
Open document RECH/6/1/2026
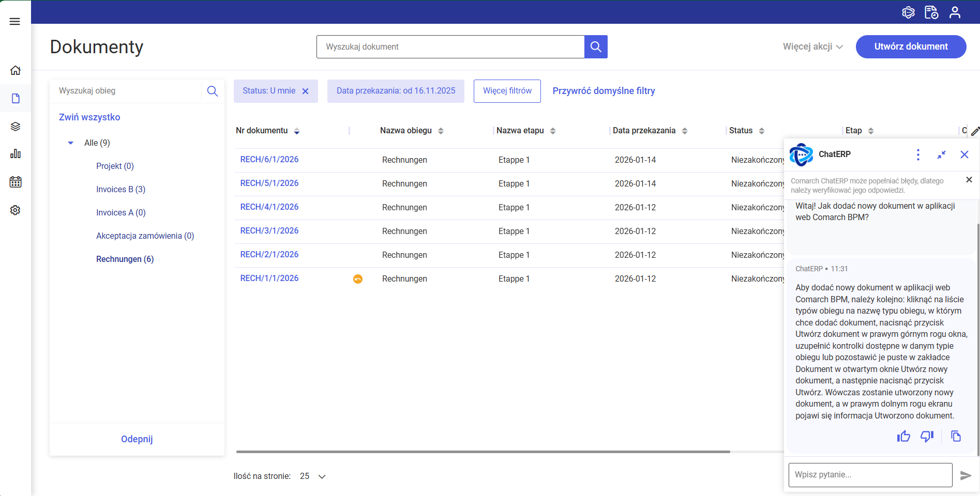coord(269,160)
